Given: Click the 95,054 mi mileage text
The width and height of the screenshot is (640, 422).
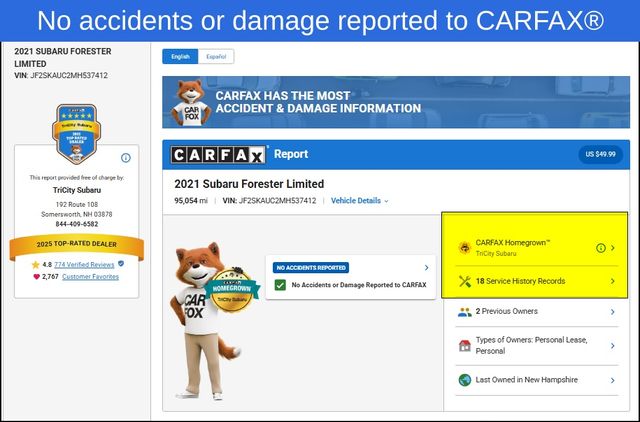Looking at the screenshot, I should (x=191, y=201).
